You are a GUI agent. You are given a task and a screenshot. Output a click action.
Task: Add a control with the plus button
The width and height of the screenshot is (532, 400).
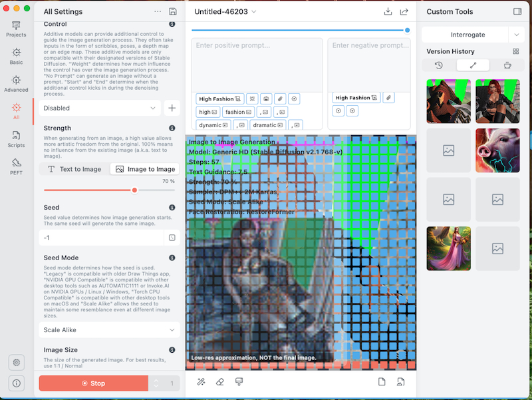172,108
